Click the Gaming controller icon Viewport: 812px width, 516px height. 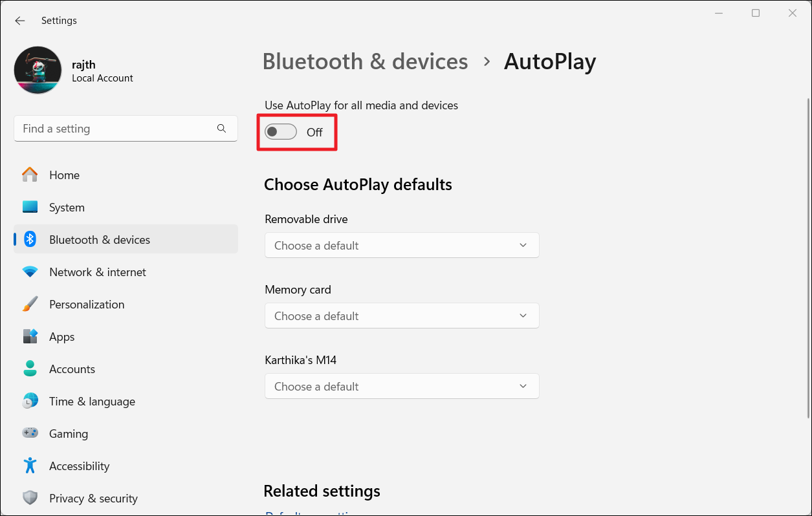click(30, 433)
